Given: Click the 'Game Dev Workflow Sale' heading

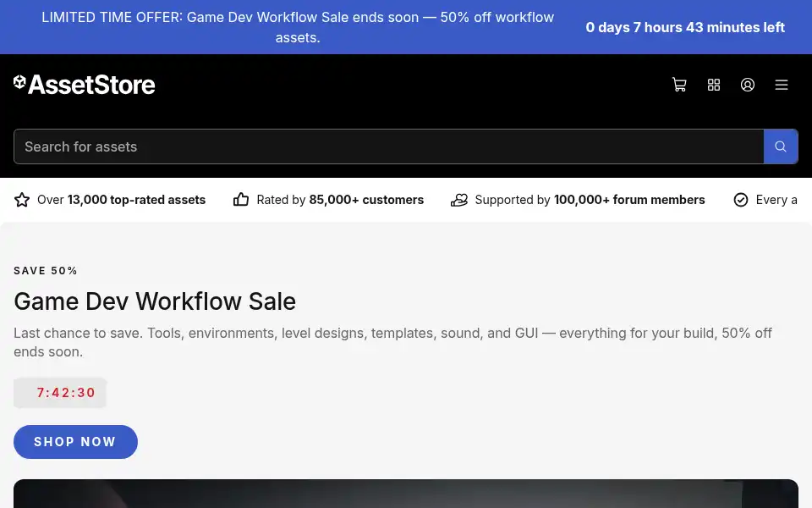Looking at the screenshot, I should 154,301.
